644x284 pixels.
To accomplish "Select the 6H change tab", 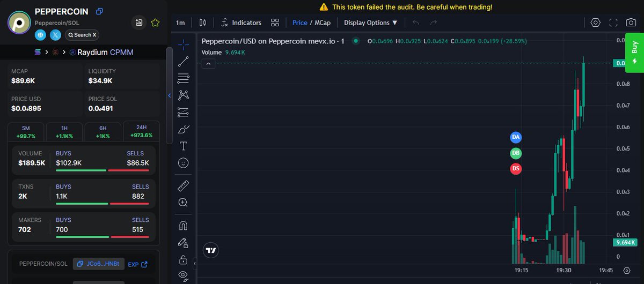I will (103, 132).
